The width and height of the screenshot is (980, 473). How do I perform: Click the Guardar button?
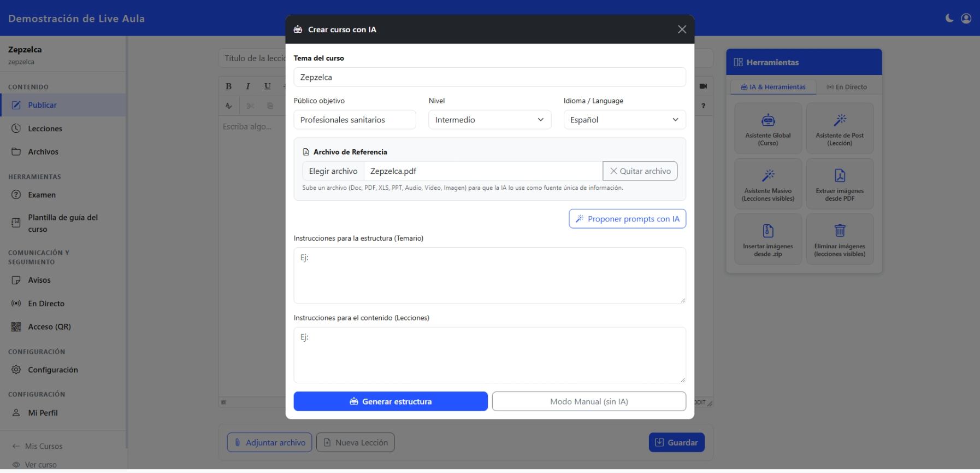[677, 442]
